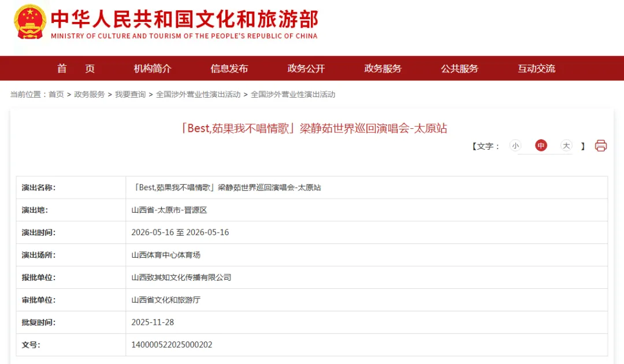
Task: Click the 【文字： font size label
Action: 486,146
